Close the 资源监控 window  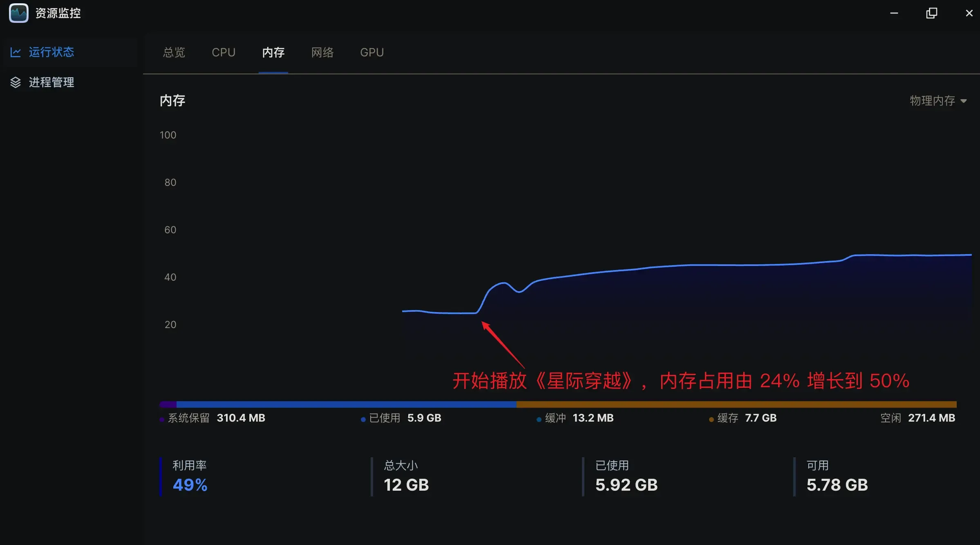pos(969,13)
